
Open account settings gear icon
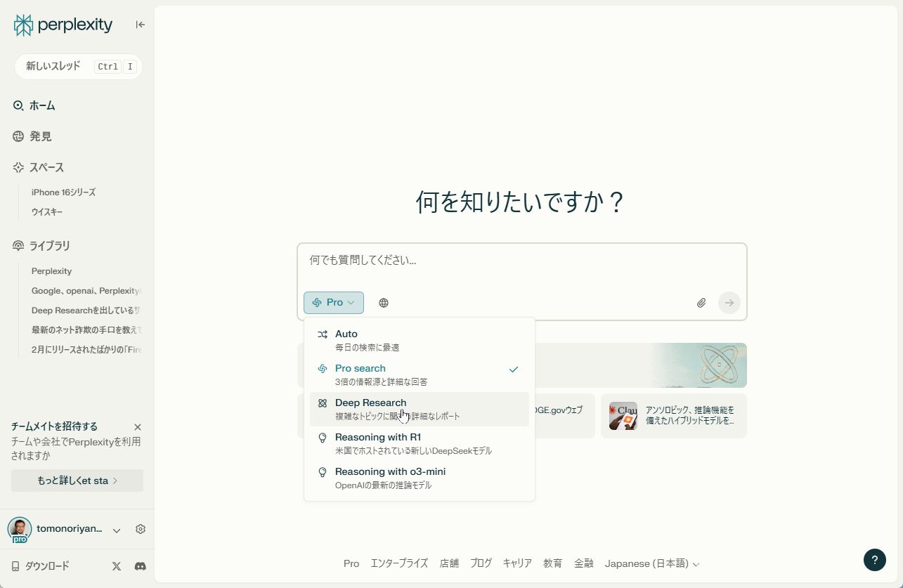point(141,529)
